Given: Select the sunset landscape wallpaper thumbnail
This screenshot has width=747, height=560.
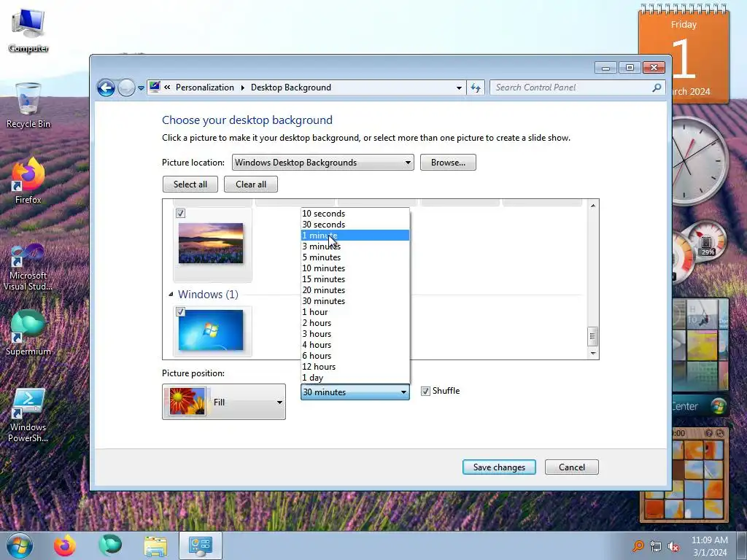Looking at the screenshot, I should (211, 244).
